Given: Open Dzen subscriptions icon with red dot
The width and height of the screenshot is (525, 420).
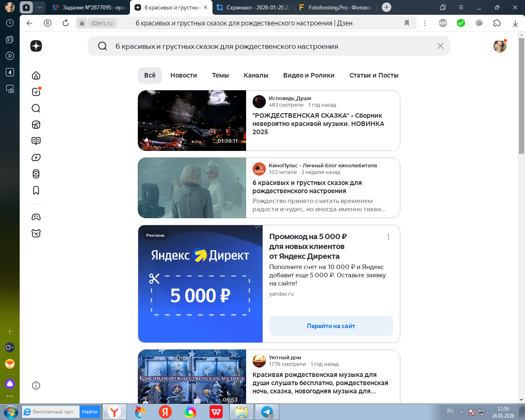Looking at the screenshot, I should (36, 92).
